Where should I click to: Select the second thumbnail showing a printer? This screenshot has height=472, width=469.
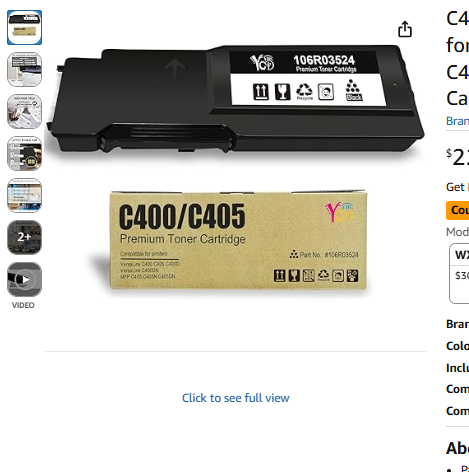[x=24, y=69]
